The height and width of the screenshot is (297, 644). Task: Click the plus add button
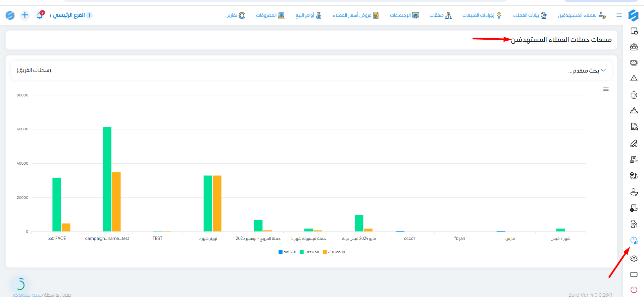25,15
